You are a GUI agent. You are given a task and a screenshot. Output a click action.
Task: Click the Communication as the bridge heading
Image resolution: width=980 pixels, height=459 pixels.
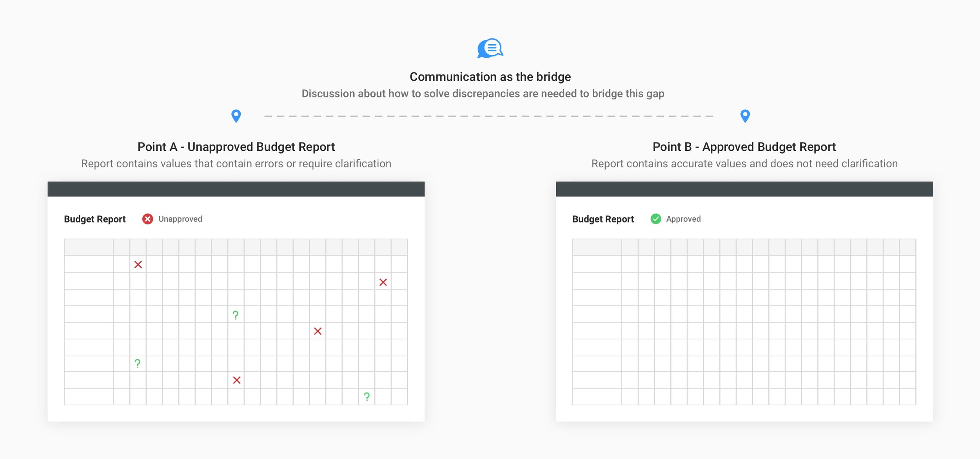tap(490, 77)
